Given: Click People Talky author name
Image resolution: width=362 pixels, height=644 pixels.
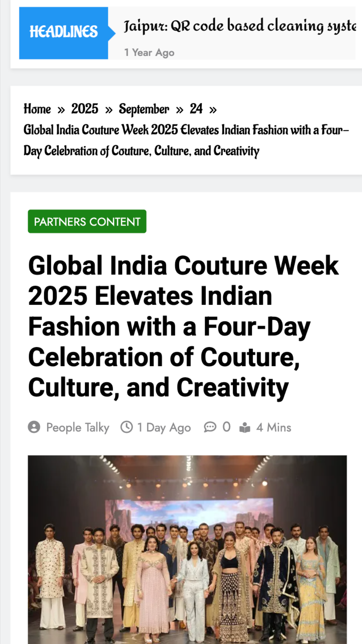Looking at the screenshot, I should pyautogui.click(x=78, y=427).
